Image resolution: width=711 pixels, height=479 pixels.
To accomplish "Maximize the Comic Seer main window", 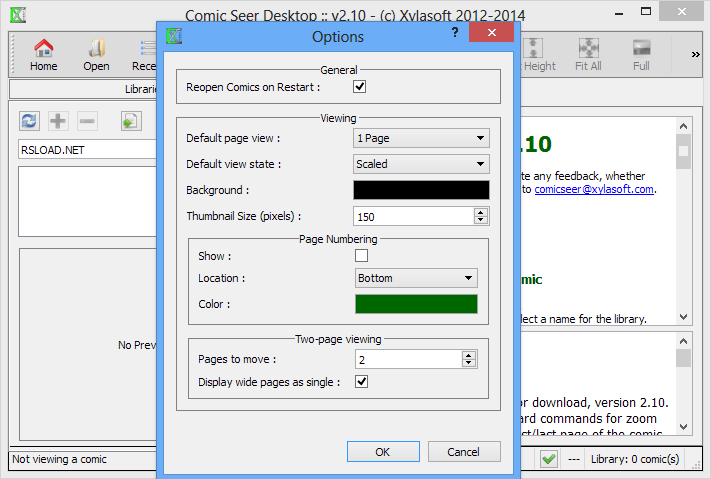I will (x=646, y=12).
